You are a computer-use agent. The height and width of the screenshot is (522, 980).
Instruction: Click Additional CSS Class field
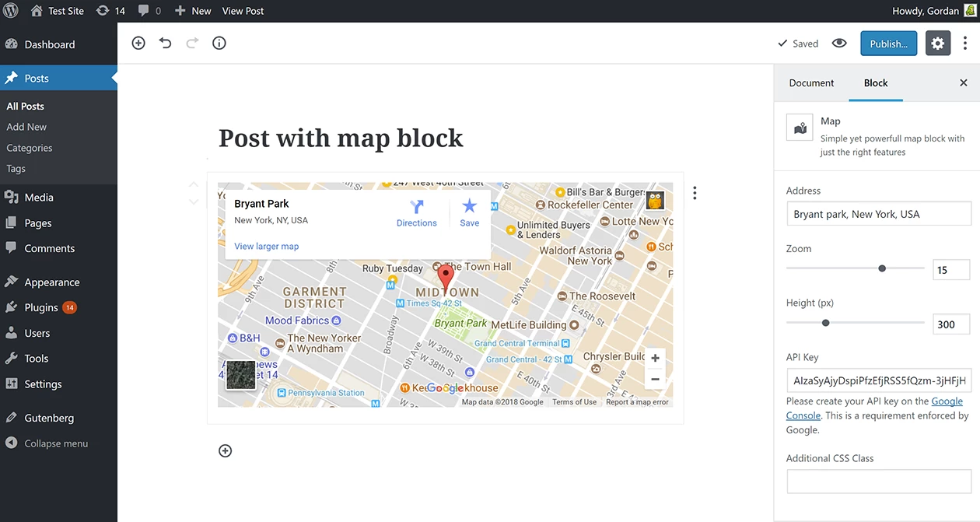point(879,482)
